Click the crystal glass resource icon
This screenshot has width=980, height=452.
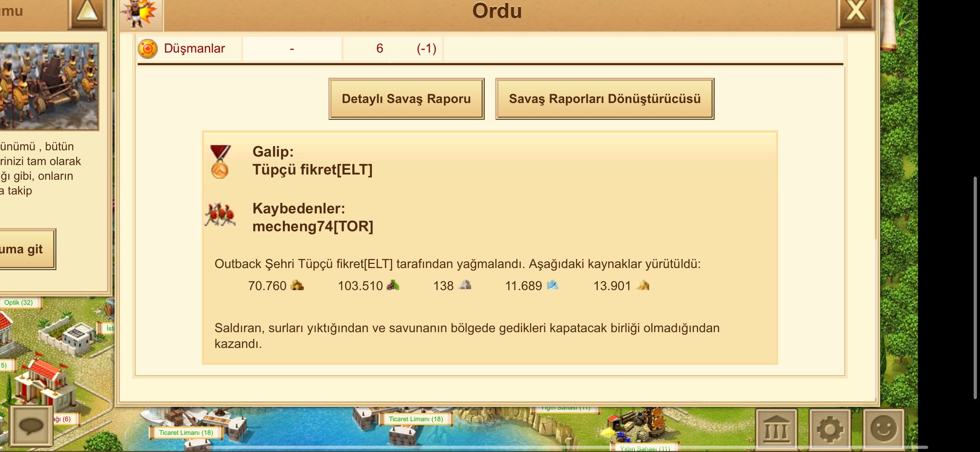click(x=552, y=285)
